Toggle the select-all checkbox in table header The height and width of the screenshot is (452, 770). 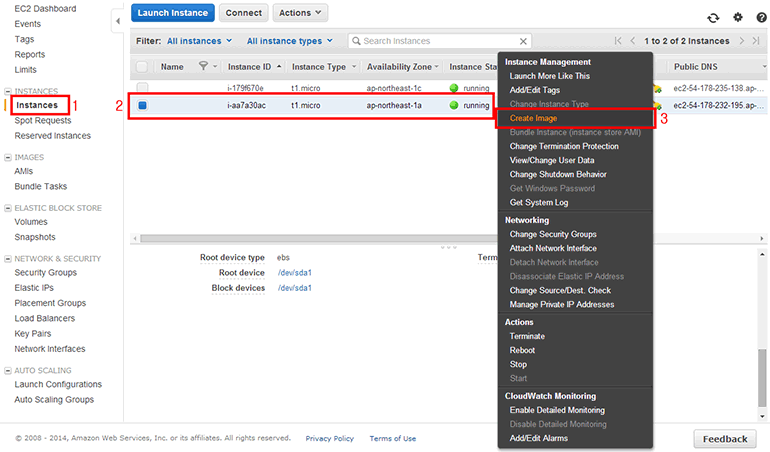[x=142, y=67]
